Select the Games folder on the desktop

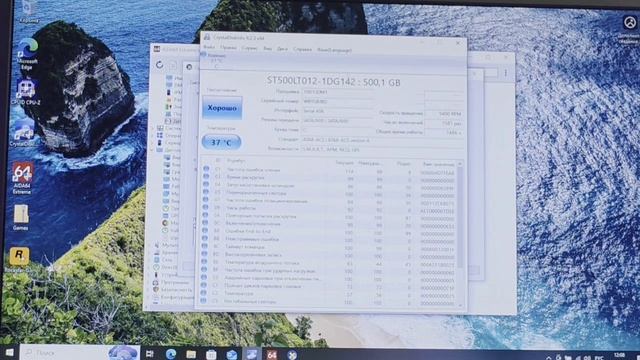[21, 218]
